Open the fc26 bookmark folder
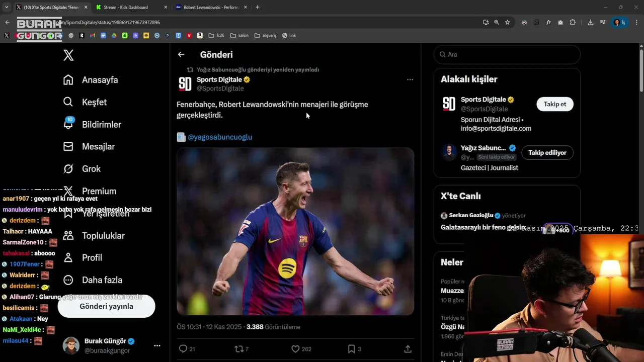644x362 pixels. click(x=216, y=36)
